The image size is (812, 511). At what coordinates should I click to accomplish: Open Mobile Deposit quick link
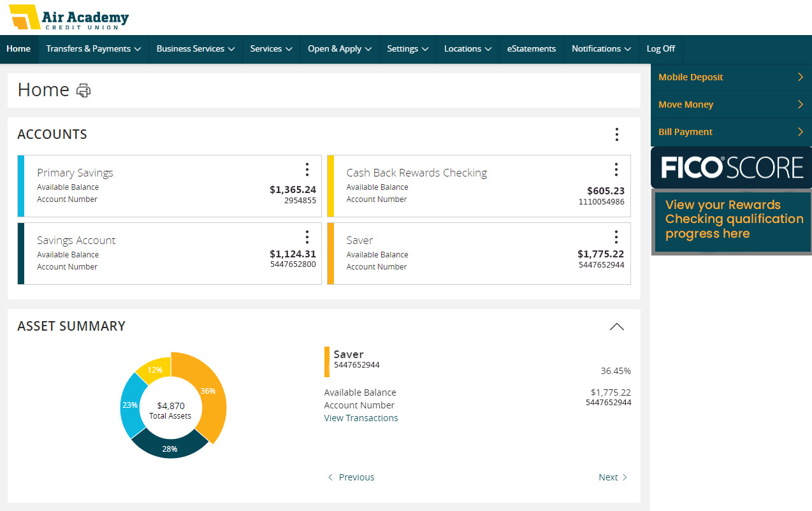[x=730, y=77]
